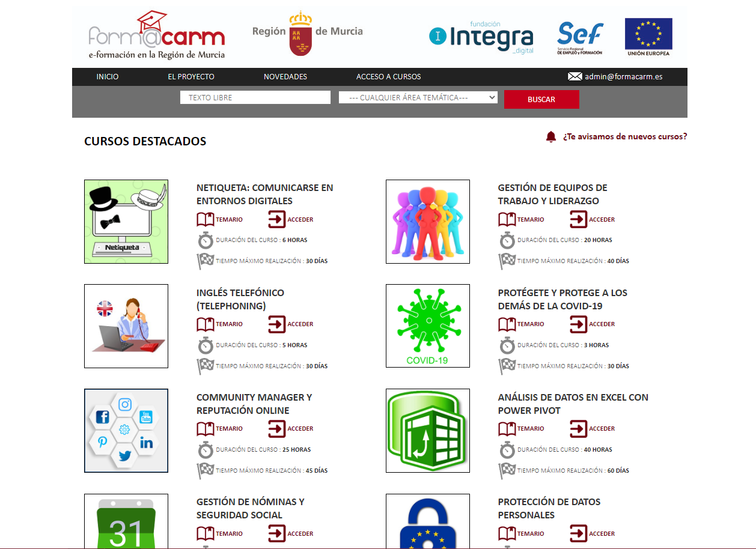Open 'Community Manager y reputación online' title
Screen dimensions: 756x549
[x=254, y=404]
